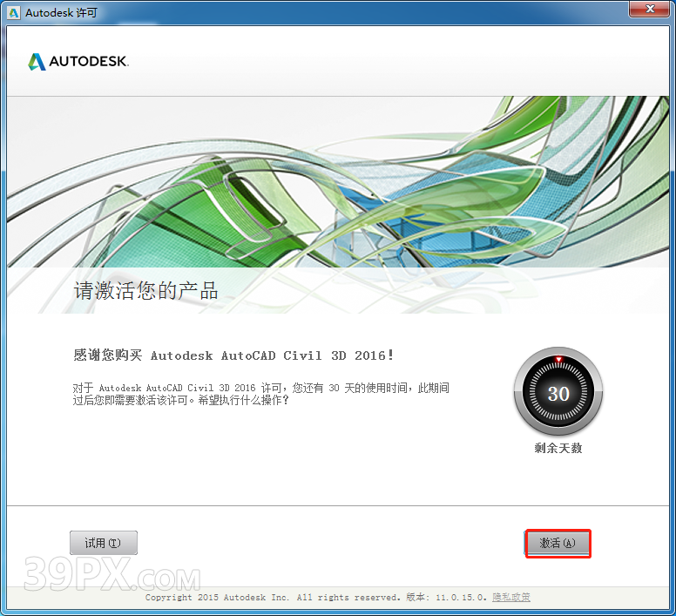Choose the 试用(T) trial button

coord(104,543)
